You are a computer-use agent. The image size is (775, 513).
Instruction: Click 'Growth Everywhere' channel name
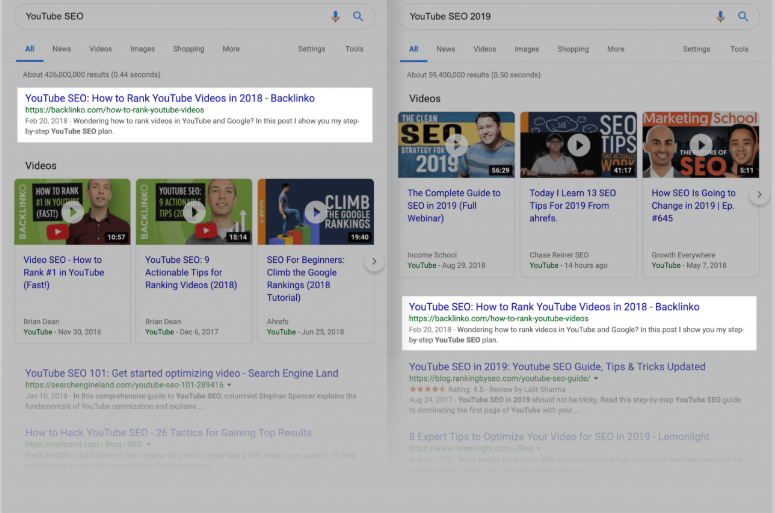[683, 255]
